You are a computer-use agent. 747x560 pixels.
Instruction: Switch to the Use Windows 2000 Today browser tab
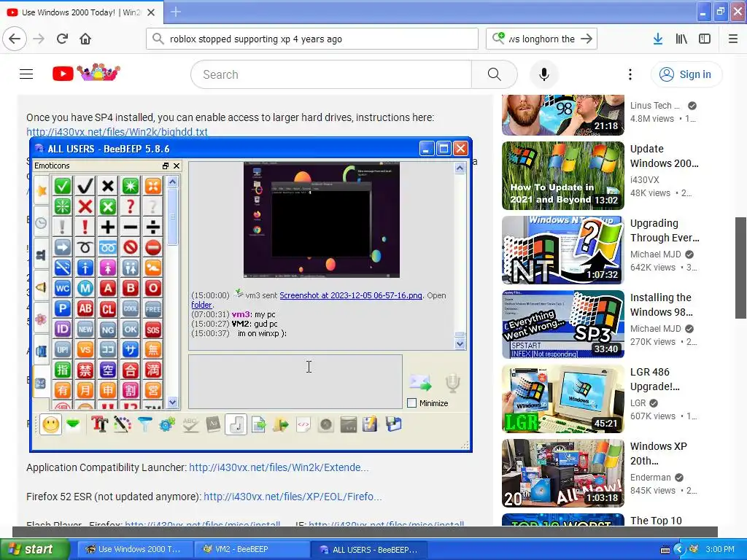click(x=82, y=12)
